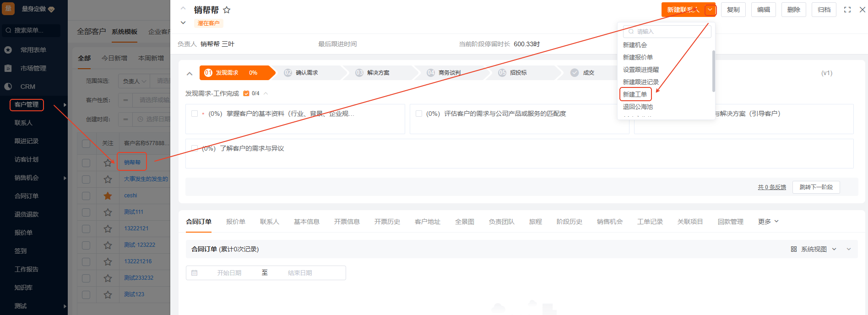868x315 pixels.
Task: Click the 跳转下一阶段 button
Action: point(816,187)
